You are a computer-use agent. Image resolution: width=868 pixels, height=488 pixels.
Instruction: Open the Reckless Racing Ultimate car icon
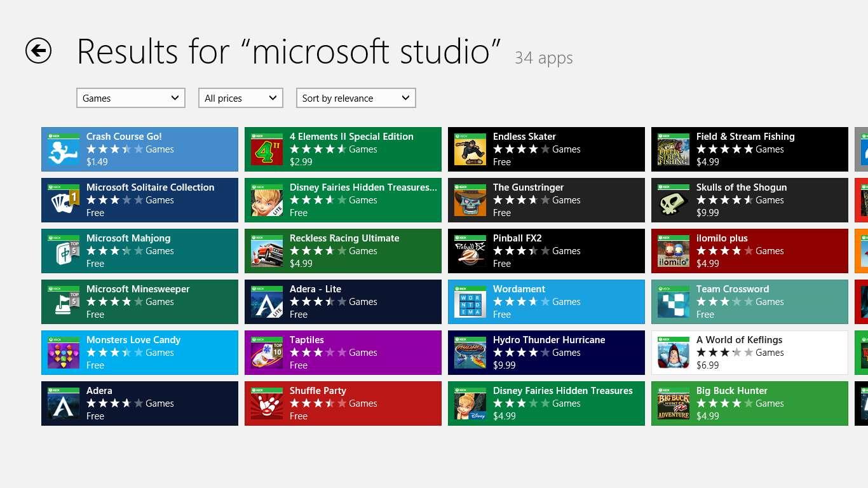[267, 251]
